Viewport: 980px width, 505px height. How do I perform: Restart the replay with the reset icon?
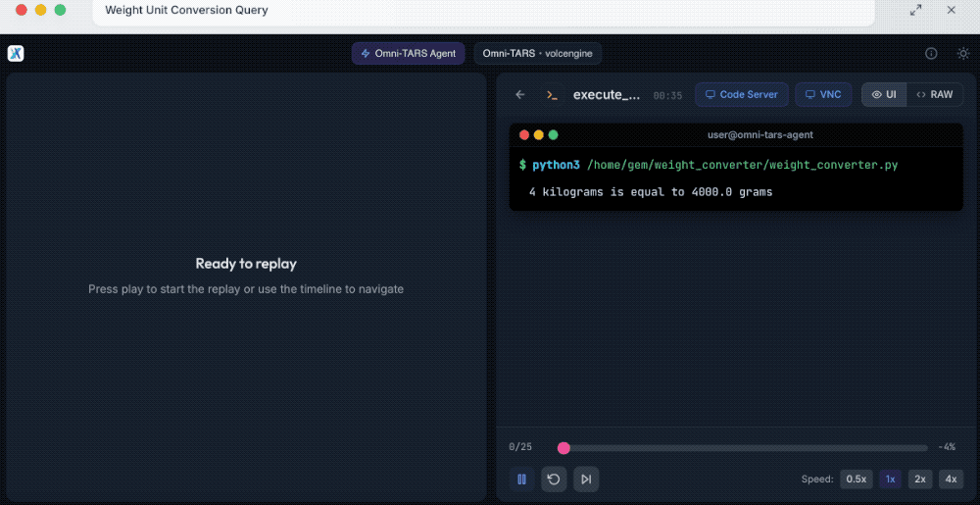coord(554,480)
